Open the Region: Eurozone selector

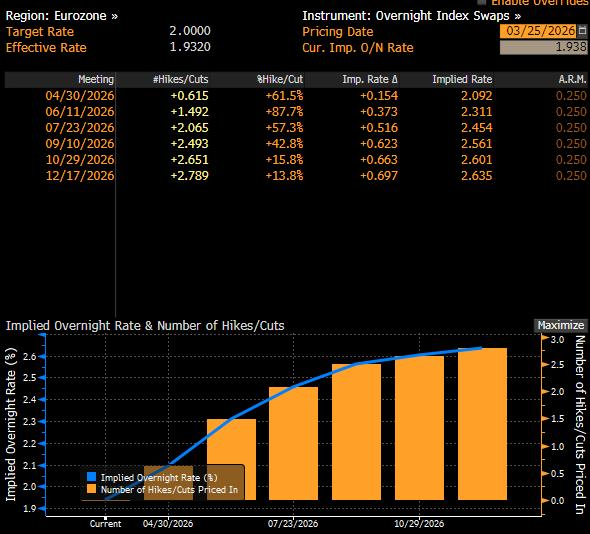point(62,16)
